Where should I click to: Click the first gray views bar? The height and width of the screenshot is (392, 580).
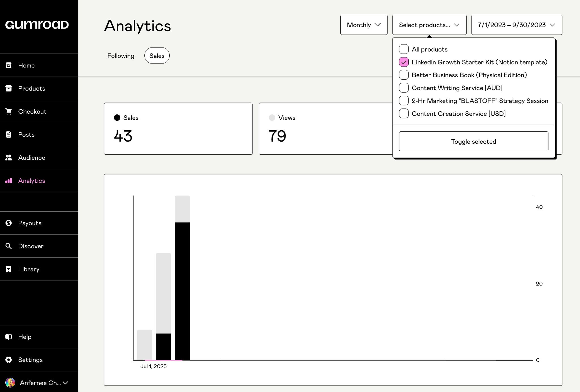coord(144,345)
